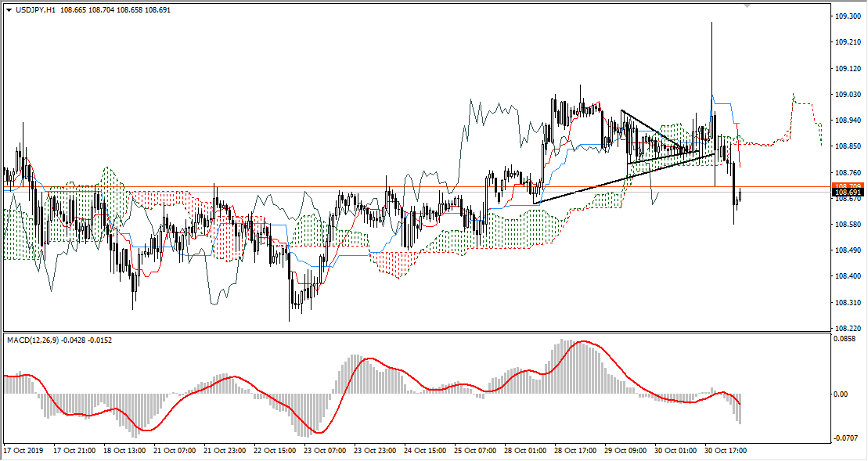Click the gray chart shift marker at top

pyautogui.click(x=749, y=5)
